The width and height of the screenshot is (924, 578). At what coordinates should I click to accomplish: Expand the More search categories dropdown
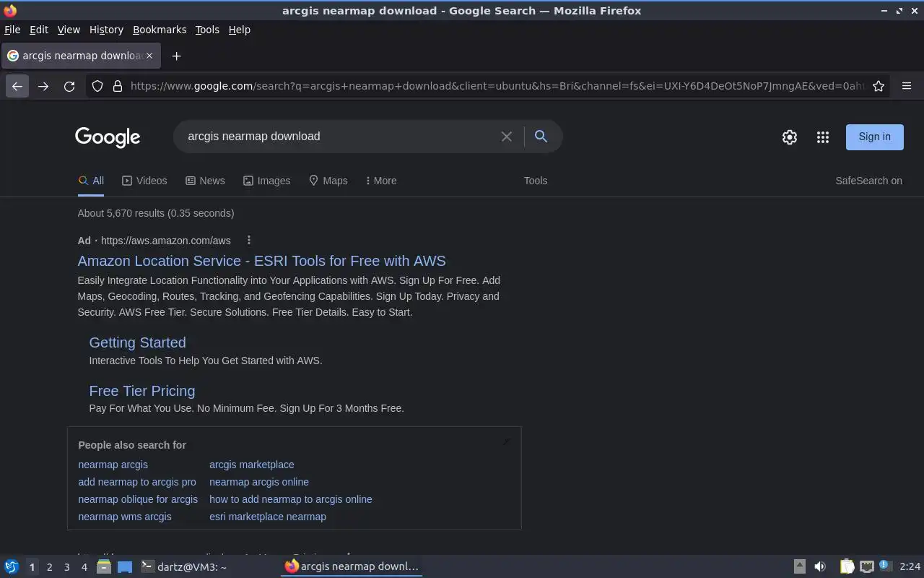[x=381, y=181]
